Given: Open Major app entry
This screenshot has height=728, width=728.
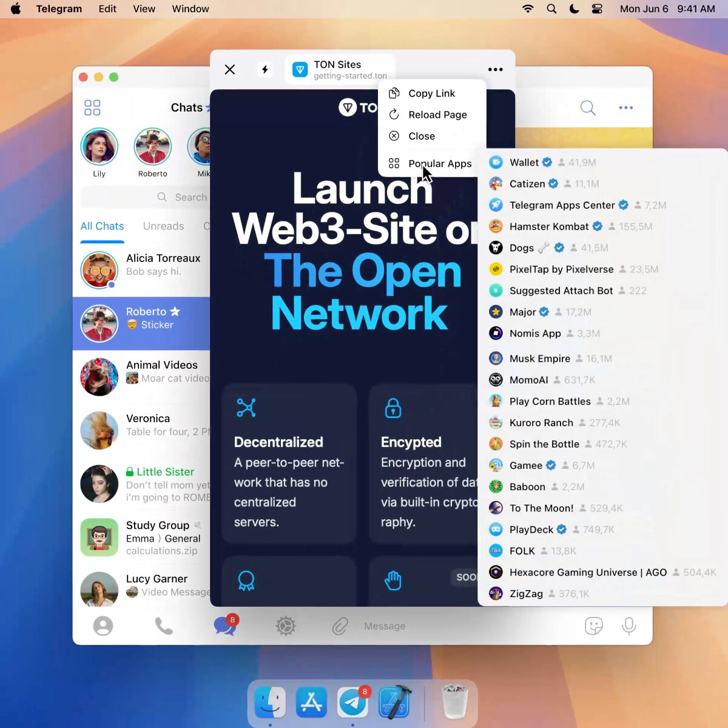Looking at the screenshot, I should click(x=602, y=312).
